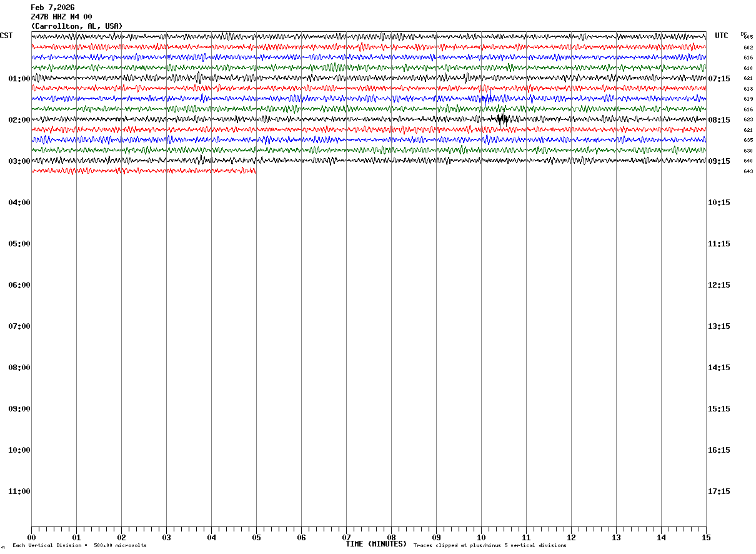Click the minute axis tick label '04'

(211, 538)
